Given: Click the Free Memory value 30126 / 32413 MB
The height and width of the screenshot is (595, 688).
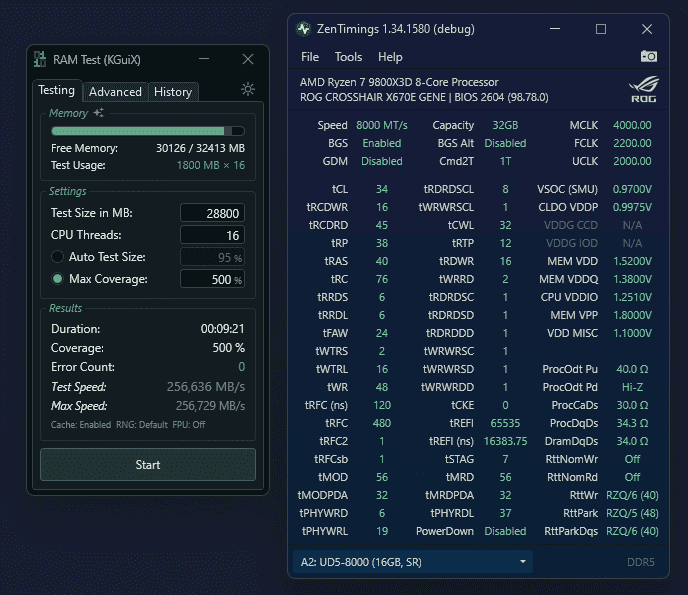Looking at the screenshot, I should click(201, 148).
